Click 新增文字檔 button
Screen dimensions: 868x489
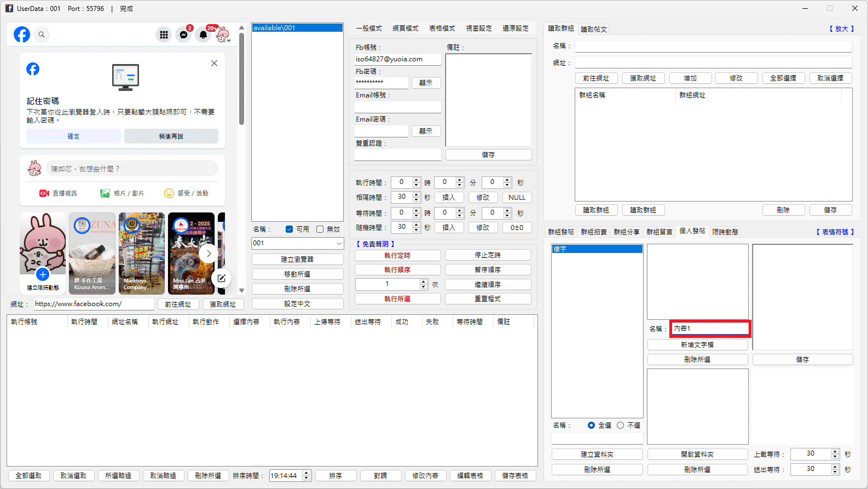(697, 345)
